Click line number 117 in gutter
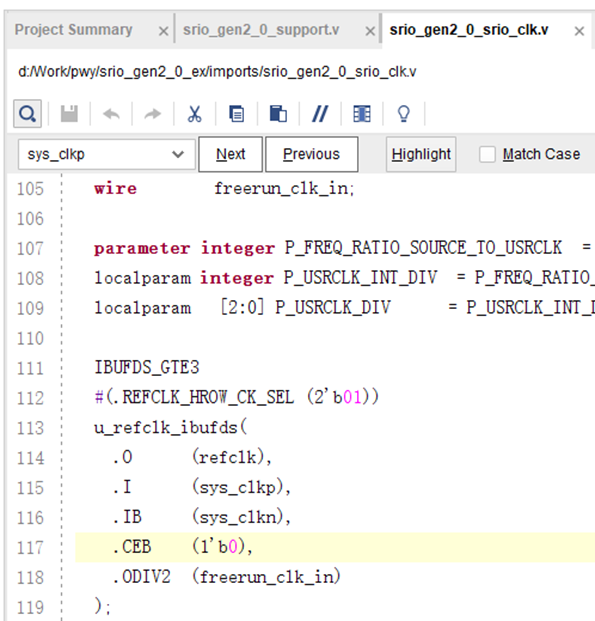Image resolution: width=595 pixels, height=621 pixels. (30, 548)
